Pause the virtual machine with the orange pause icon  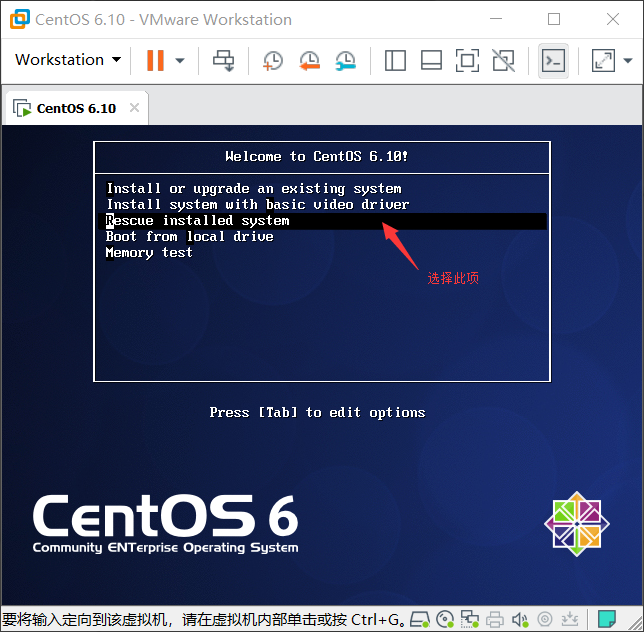coord(155,60)
